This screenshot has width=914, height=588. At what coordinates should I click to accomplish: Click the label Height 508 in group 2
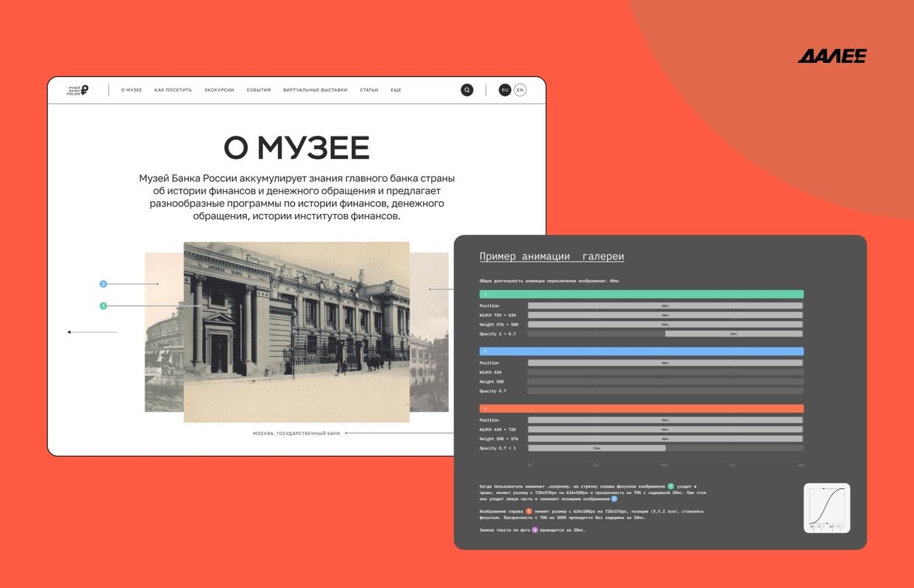492,381
